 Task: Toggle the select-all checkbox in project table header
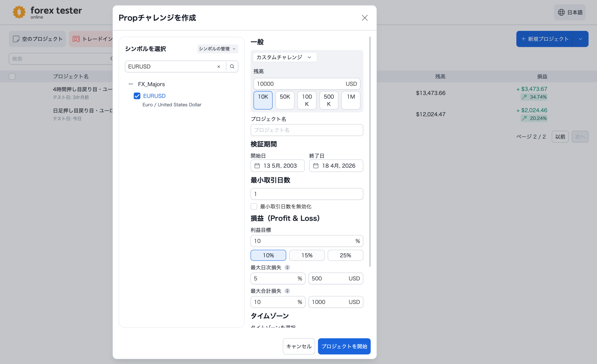[12, 76]
